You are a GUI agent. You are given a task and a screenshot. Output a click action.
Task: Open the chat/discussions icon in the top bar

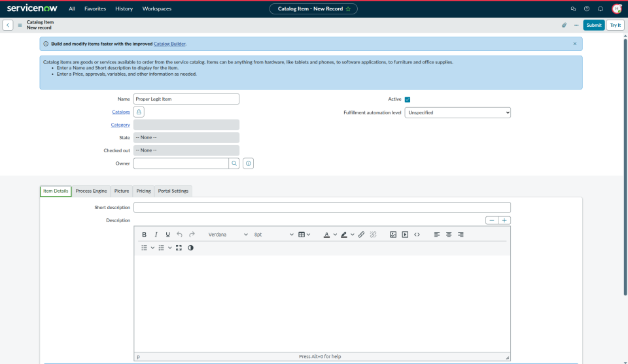pyautogui.click(x=573, y=8)
